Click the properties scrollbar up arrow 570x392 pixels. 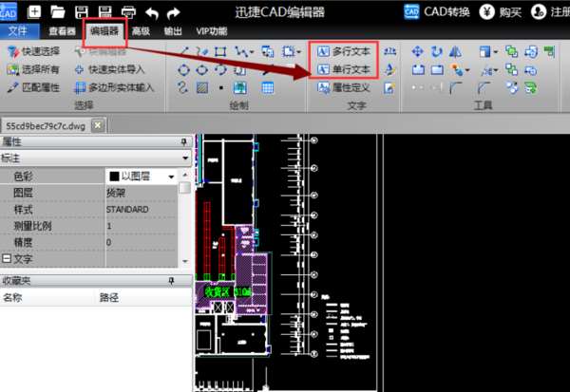185,175
